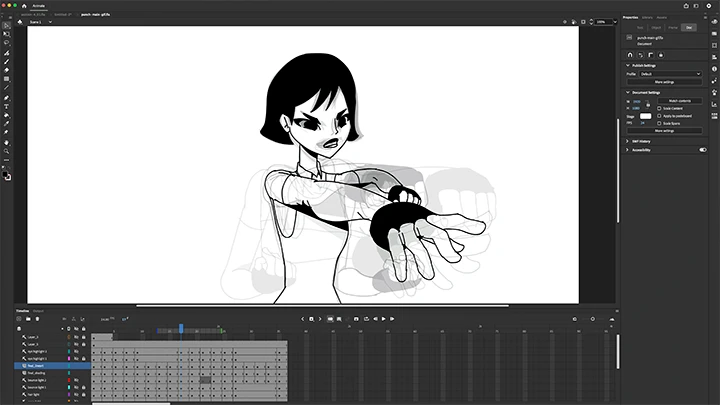Image resolution: width=720 pixels, height=405 pixels.
Task: Select the Lasso tool
Action: 6,43
